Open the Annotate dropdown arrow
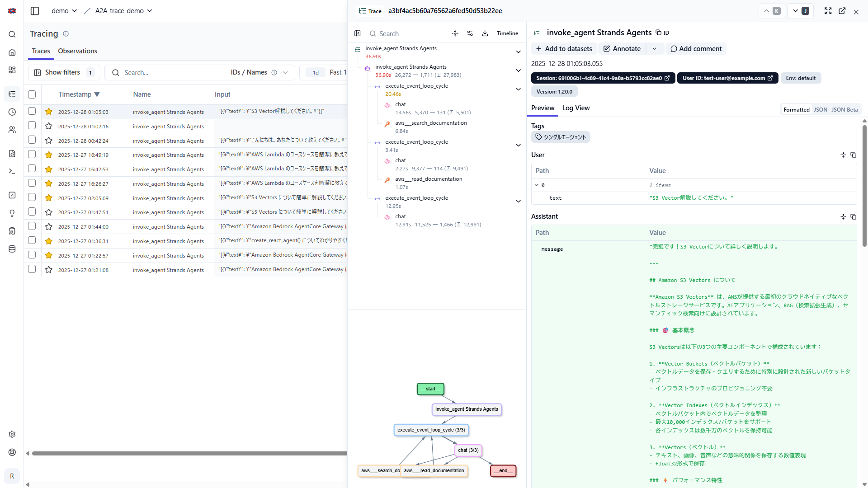 [x=654, y=49]
